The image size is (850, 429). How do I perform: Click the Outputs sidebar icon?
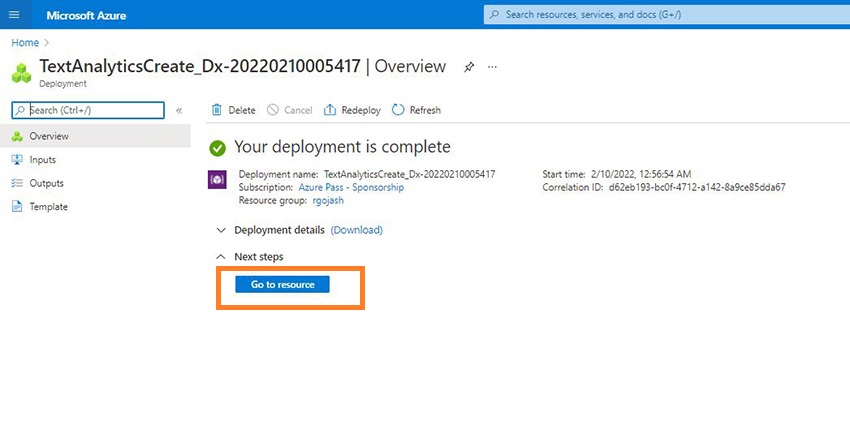(17, 183)
